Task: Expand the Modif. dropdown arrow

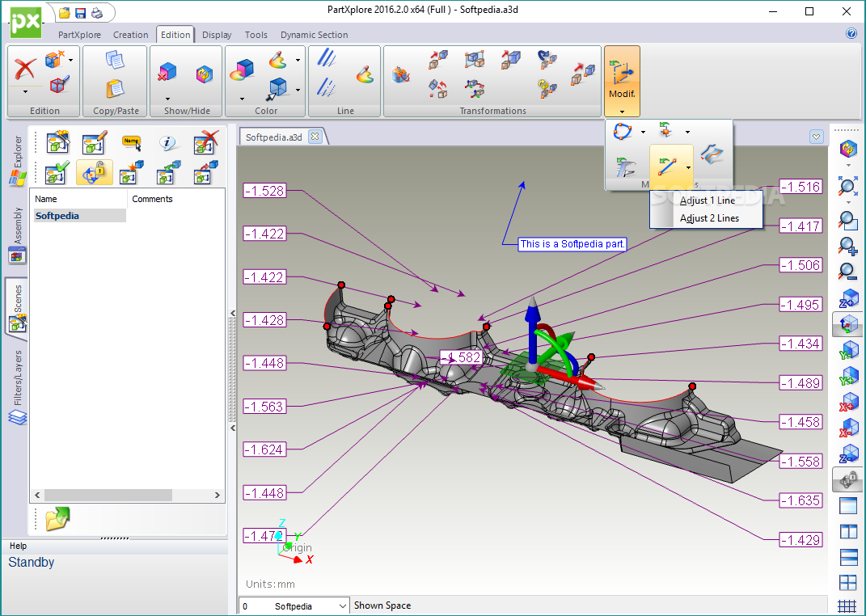Action: pyautogui.click(x=622, y=112)
